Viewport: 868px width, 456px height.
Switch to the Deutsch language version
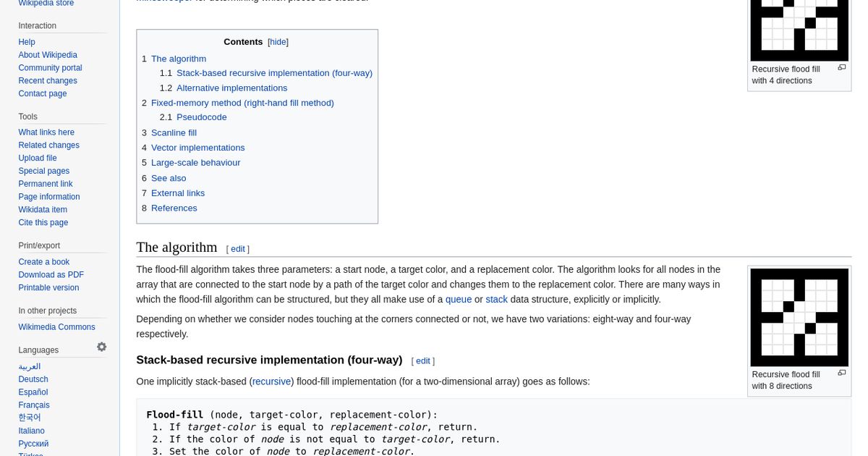pos(33,379)
